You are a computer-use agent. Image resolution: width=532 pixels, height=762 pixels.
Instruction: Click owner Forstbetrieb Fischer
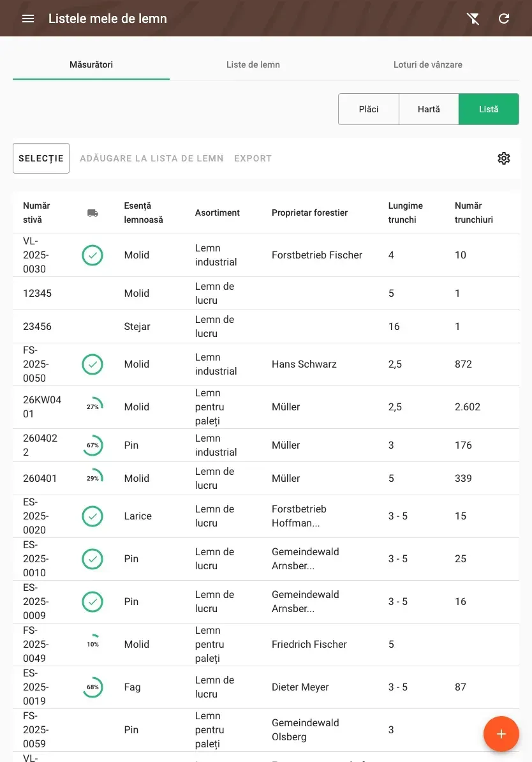pyautogui.click(x=317, y=255)
